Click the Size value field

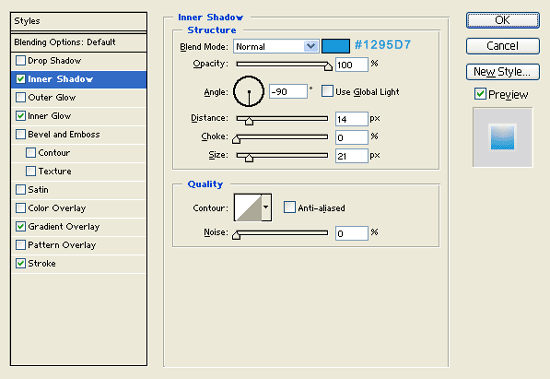[x=351, y=156]
